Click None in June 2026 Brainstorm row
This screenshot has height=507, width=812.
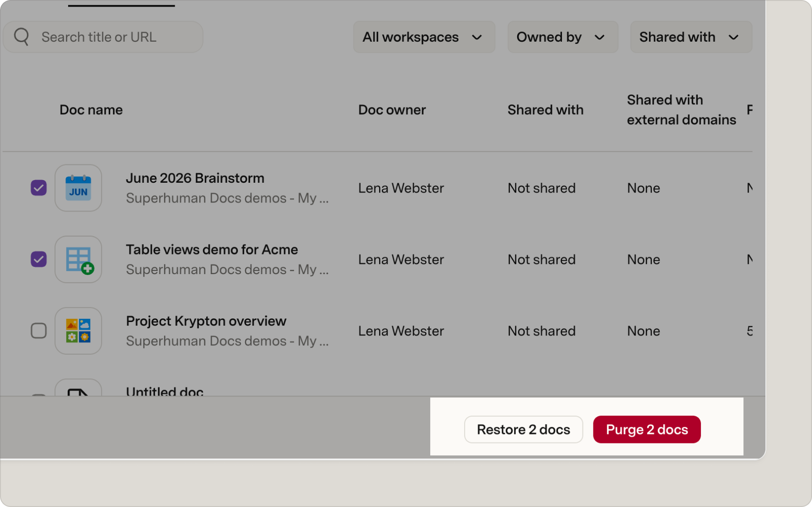coord(644,188)
